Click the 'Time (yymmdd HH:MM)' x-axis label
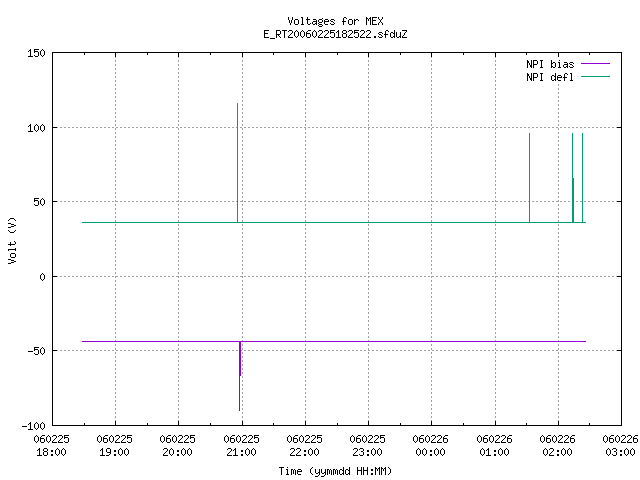 point(335,471)
